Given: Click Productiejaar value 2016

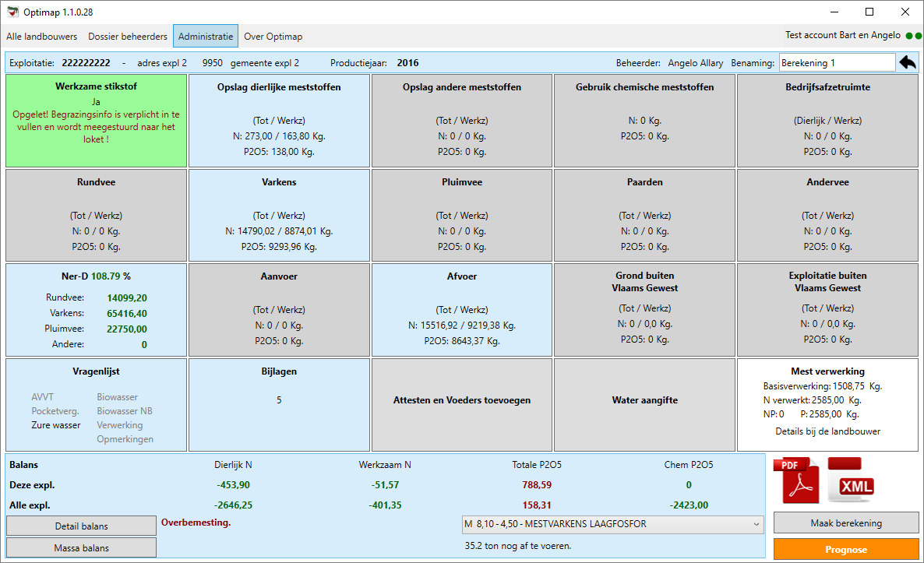Looking at the screenshot, I should [407, 63].
